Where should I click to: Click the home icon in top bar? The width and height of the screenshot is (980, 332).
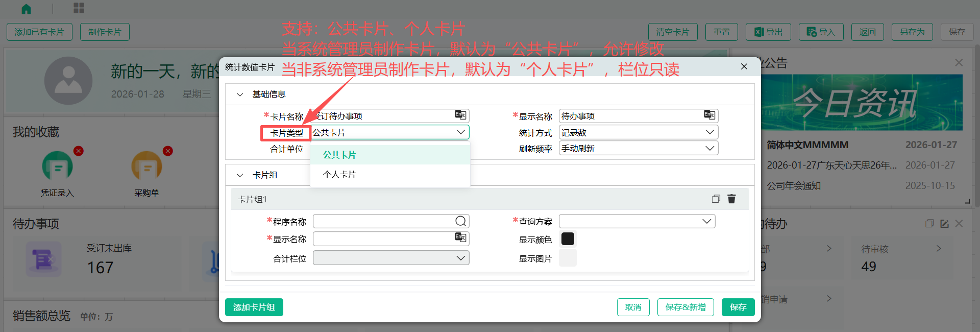pos(26,9)
